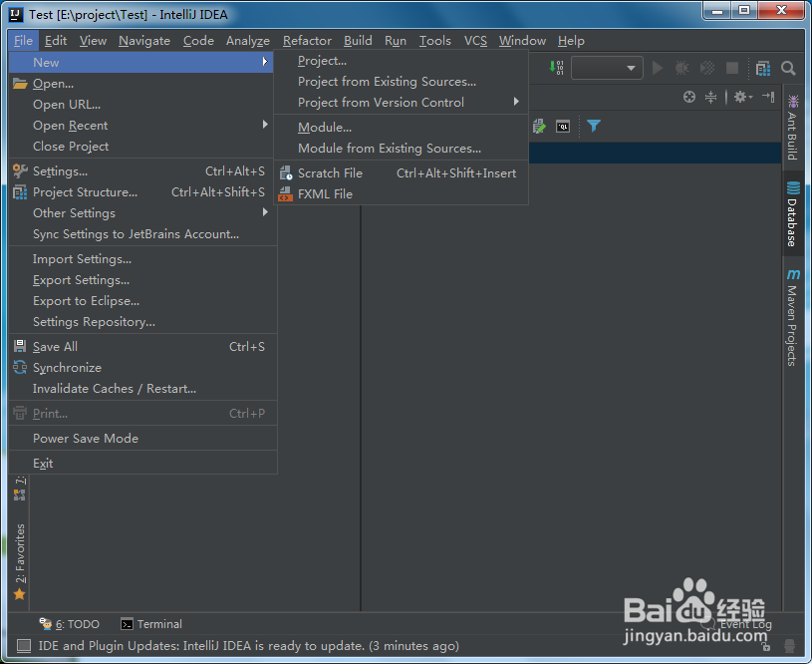Image resolution: width=812 pixels, height=664 pixels.
Task: Select Module from Existing Sources...
Action: (401, 148)
